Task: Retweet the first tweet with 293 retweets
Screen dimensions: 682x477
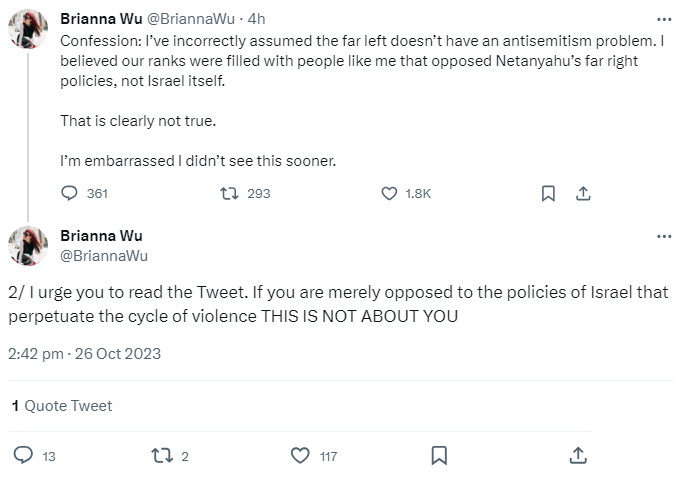Action: (229, 193)
